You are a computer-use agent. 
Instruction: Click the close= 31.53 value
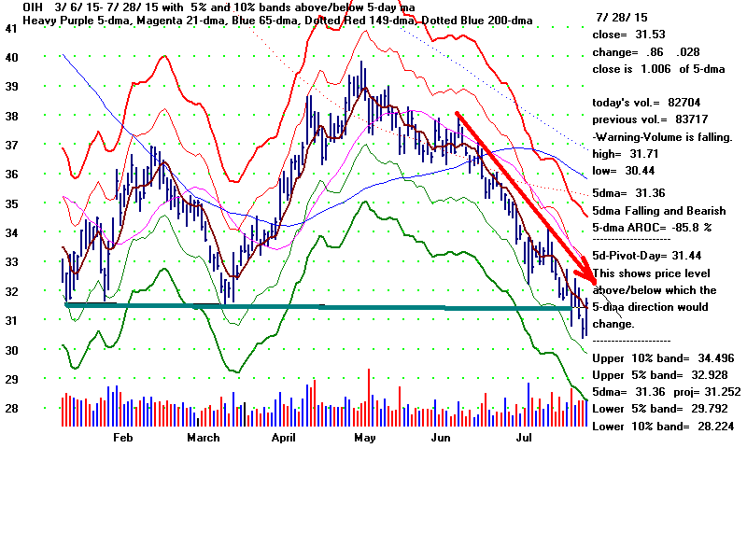coord(622,35)
